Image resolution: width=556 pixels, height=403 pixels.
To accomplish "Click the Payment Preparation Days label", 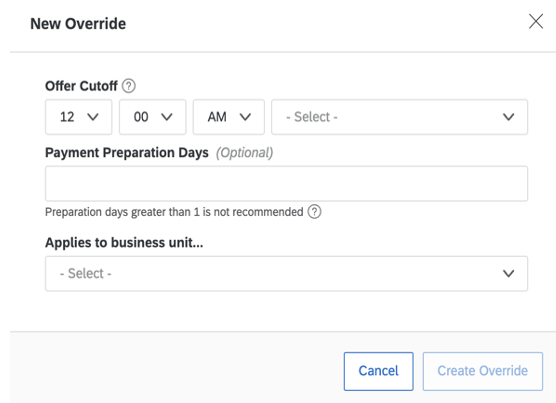I will 127,153.
